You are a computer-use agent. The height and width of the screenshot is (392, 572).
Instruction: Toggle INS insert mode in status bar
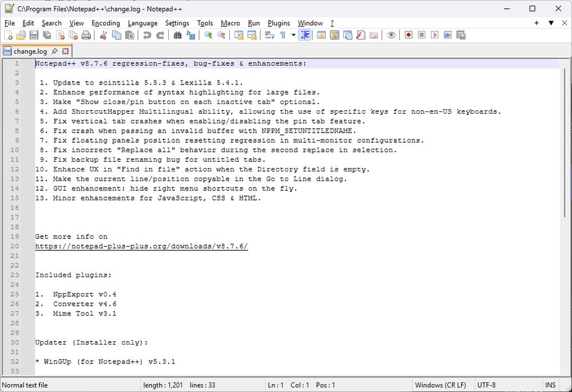point(550,385)
